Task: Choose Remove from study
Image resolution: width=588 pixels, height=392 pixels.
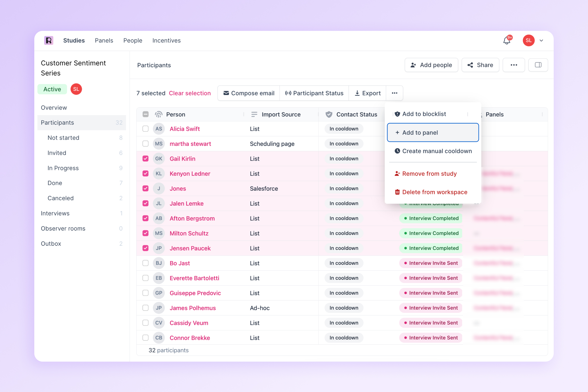Action: [433, 173]
